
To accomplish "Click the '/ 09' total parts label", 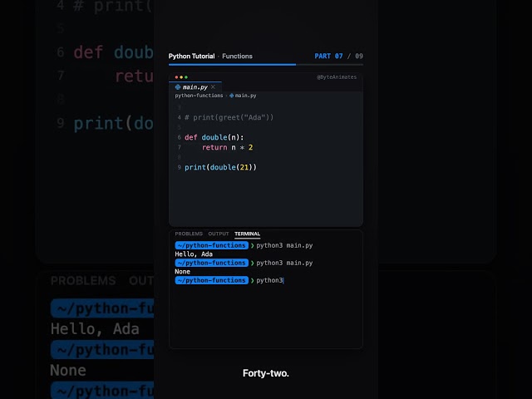I will point(355,56).
